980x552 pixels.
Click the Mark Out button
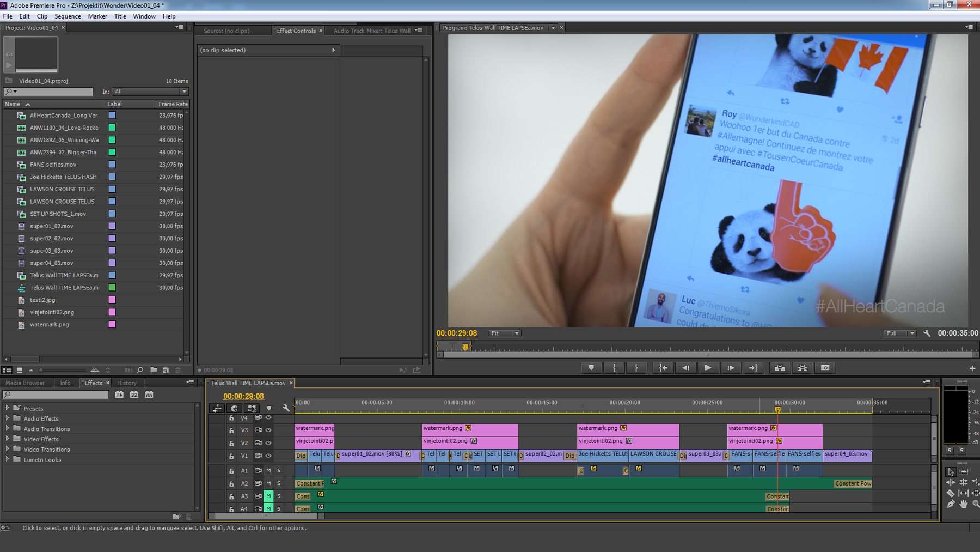[636, 368]
